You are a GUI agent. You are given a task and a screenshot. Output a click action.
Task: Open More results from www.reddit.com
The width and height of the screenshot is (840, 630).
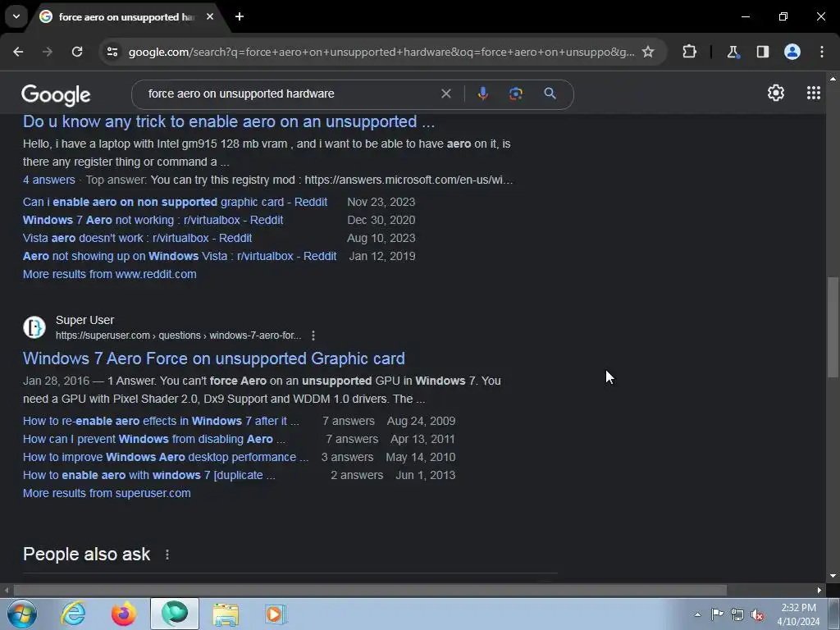(110, 274)
